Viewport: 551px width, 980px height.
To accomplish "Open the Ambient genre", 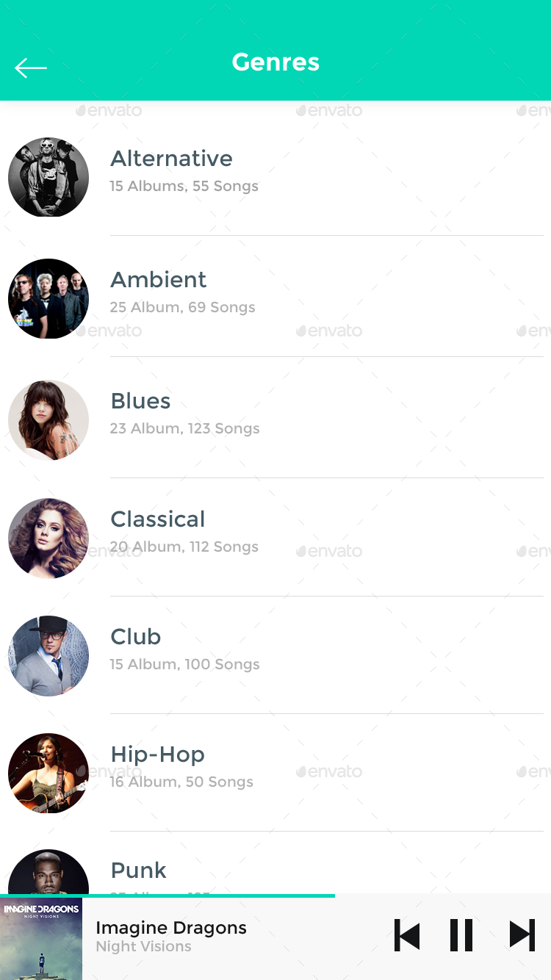I will pos(158,280).
